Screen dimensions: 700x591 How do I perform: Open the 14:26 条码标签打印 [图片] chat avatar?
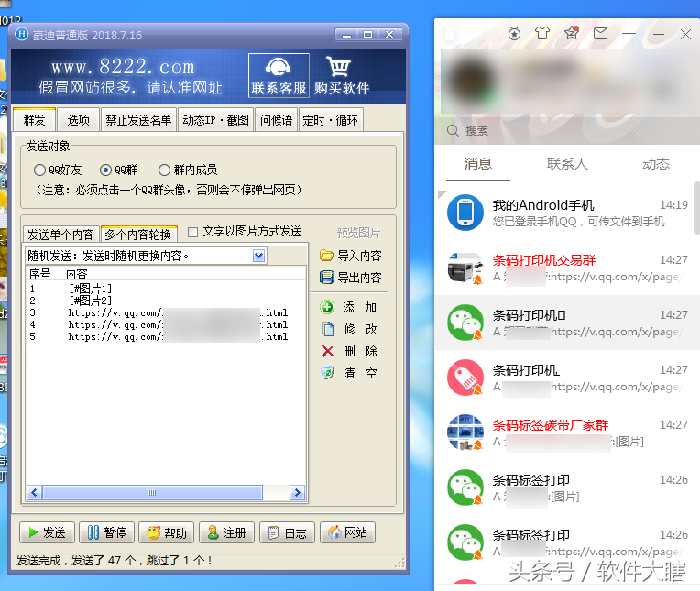pos(465,487)
